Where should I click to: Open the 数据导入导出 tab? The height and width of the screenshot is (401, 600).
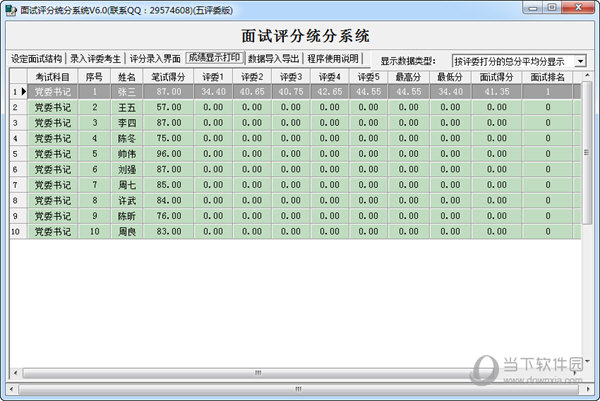pos(273,59)
